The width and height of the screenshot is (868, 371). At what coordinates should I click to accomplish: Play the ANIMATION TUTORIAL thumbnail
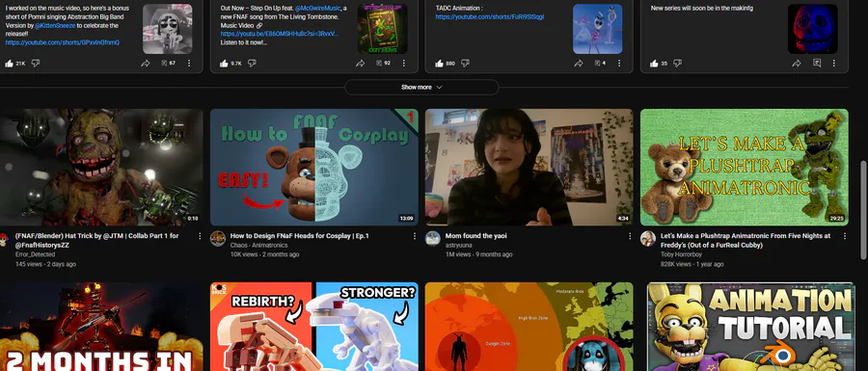[x=750, y=327]
